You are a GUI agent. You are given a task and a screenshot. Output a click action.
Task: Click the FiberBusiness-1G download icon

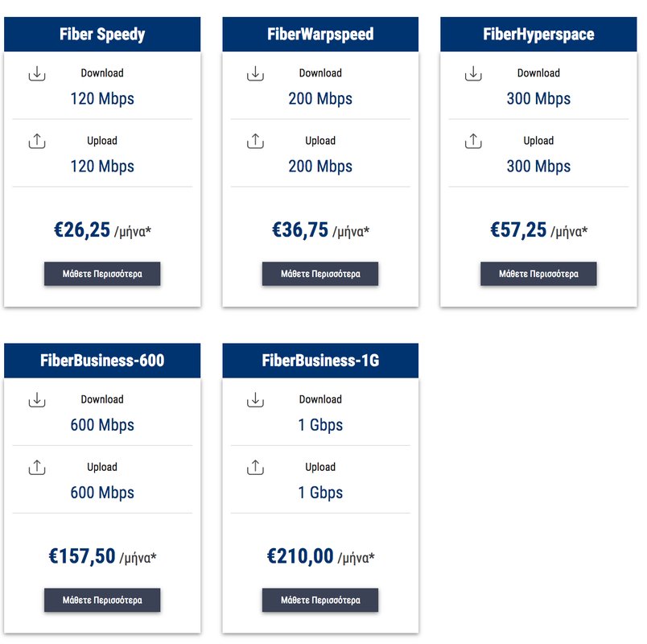[255, 400]
